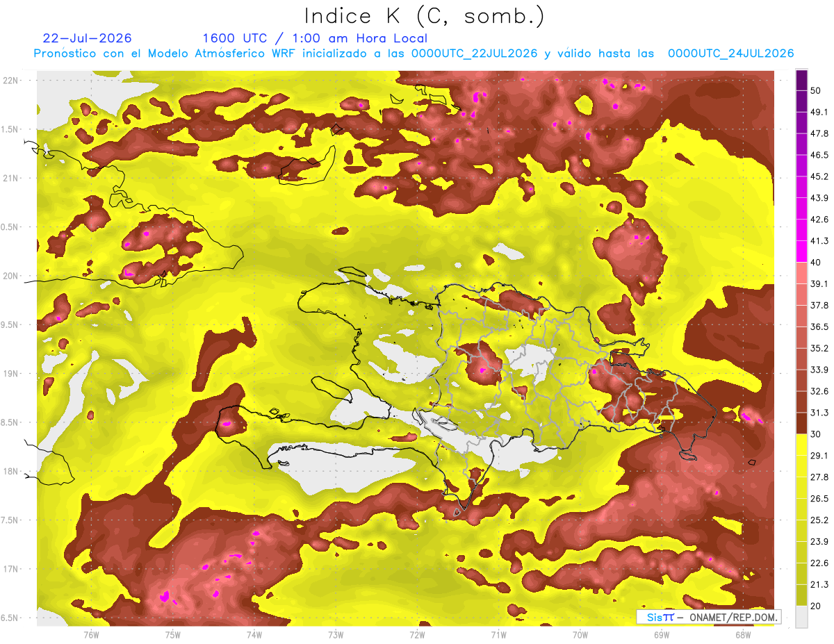Click the dark purple swatch atop the color scale
834x644 pixels.
(x=801, y=79)
